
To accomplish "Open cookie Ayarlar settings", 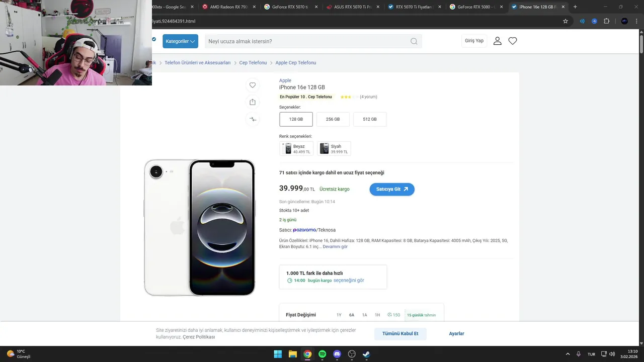I will pyautogui.click(x=457, y=334).
